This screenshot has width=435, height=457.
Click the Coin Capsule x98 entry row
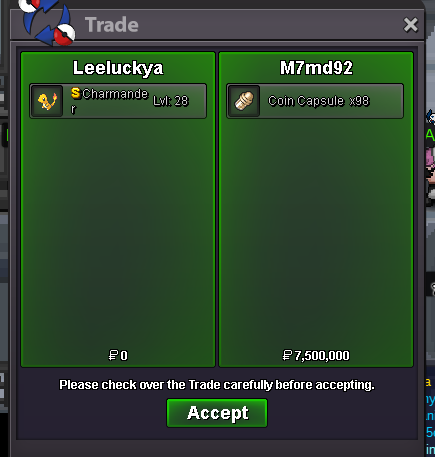point(315,101)
